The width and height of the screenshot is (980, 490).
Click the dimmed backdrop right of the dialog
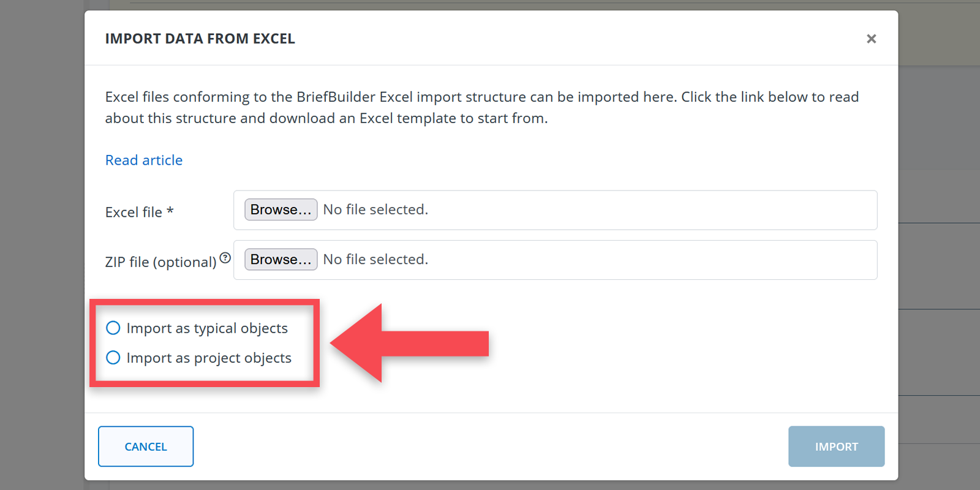[x=939, y=269]
